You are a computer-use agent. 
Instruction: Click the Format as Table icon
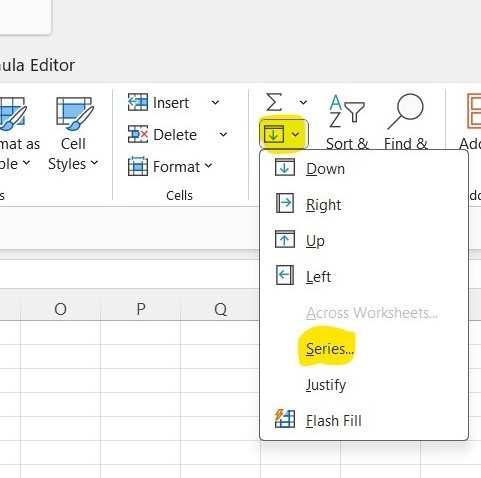coord(12,113)
